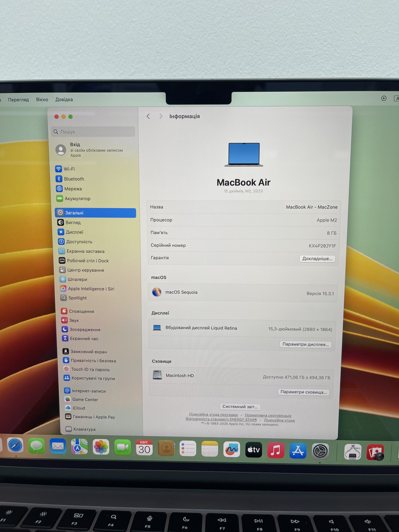Select Замкнений екран settings
The height and width of the screenshot is (532, 399).
[x=85, y=352]
